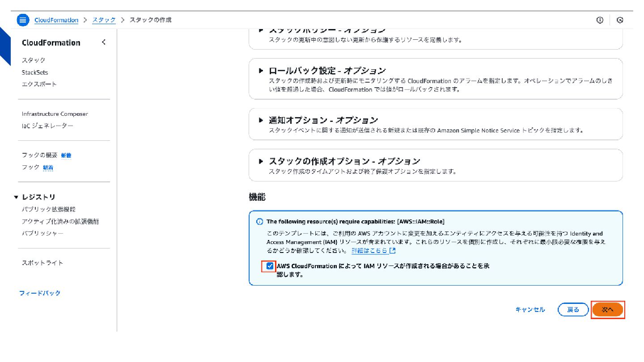
Task: Open パブリッシャー under レジストリ
Action: point(42,233)
